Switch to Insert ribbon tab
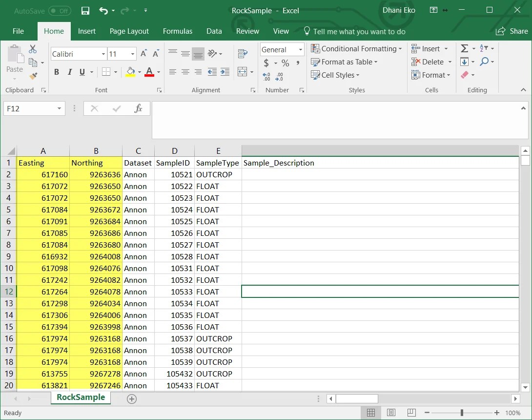The height and width of the screenshot is (420, 532). click(86, 31)
